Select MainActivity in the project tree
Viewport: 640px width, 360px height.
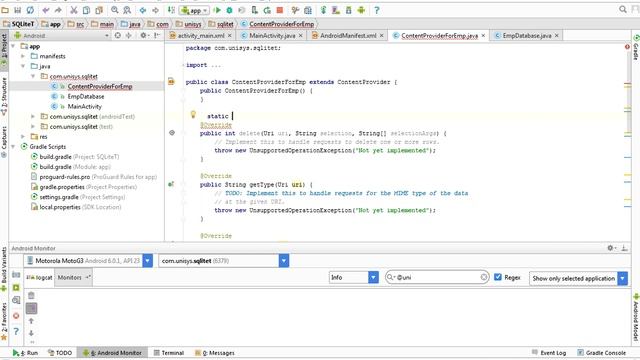(x=84, y=107)
